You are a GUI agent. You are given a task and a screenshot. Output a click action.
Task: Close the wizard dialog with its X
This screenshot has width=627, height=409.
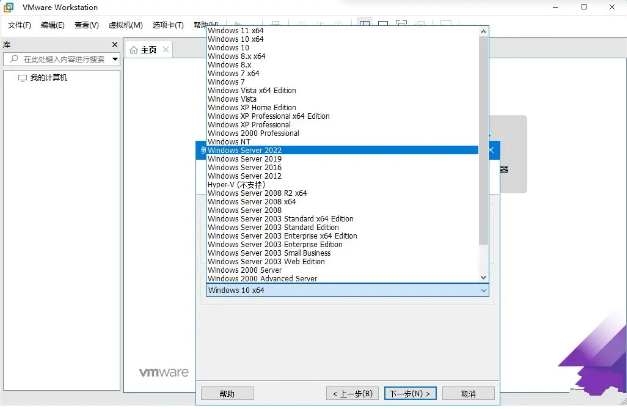[x=491, y=150]
